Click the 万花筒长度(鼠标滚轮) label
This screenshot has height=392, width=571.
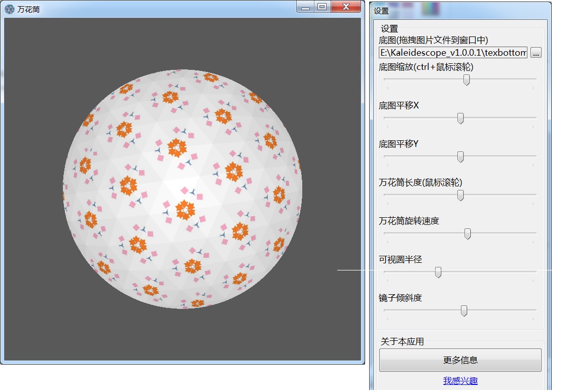click(x=420, y=182)
